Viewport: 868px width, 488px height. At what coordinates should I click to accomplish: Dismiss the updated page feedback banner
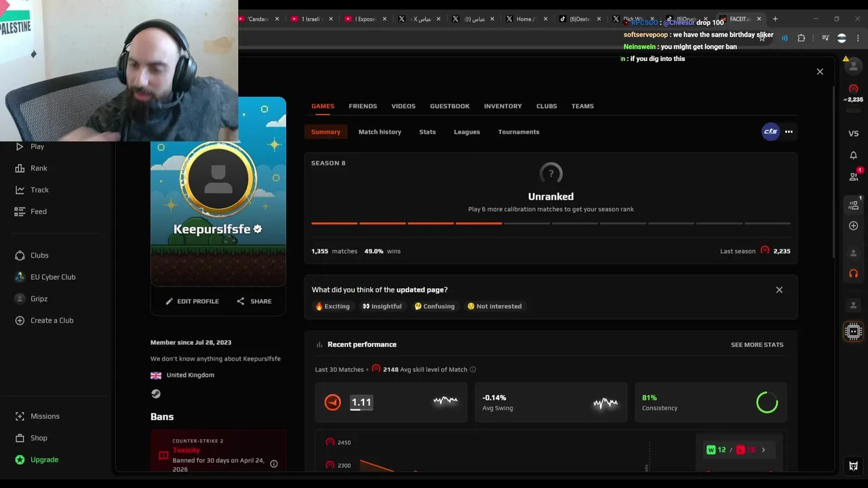[779, 290]
